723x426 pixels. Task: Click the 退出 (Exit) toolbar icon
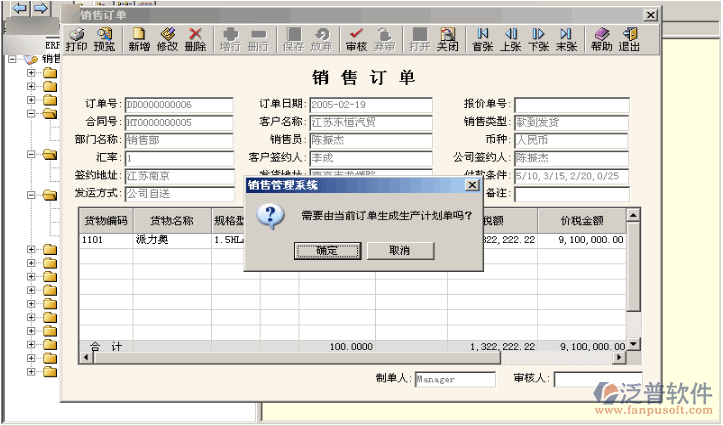click(x=629, y=40)
